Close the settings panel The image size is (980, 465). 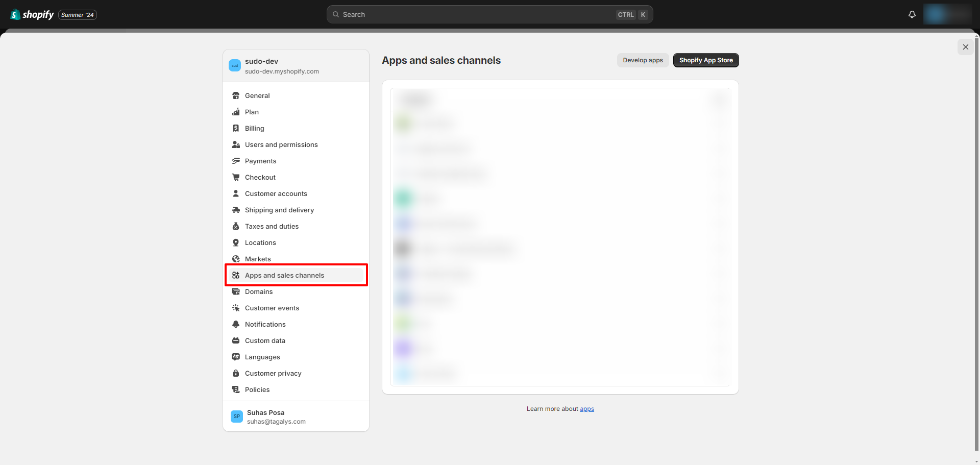click(x=965, y=47)
